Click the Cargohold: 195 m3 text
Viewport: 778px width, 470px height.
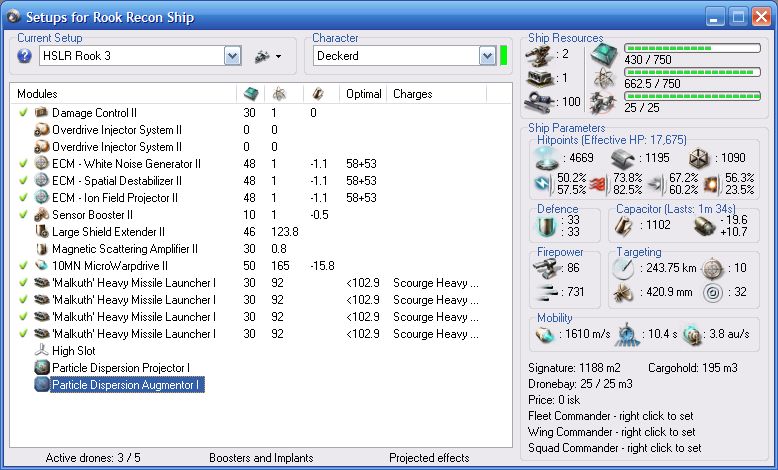(x=693, y=368)
